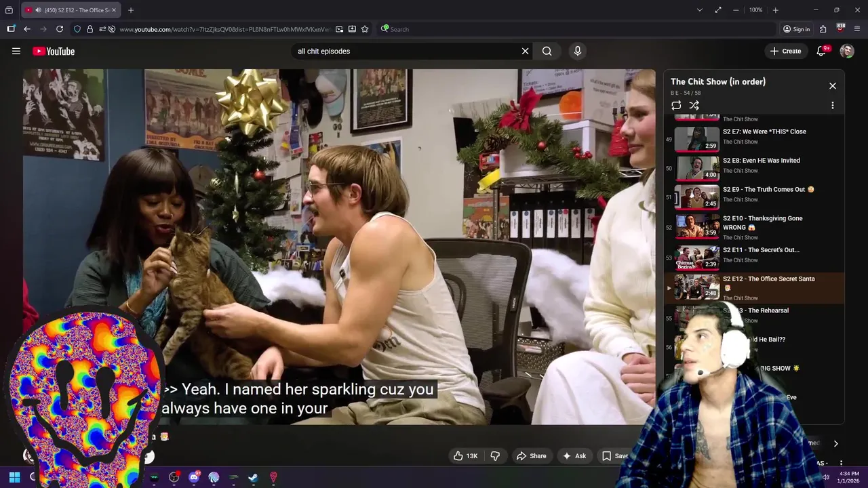Open Windows Start menu
Viewport: 868px width, 488px height.
[x=14, y=477]
